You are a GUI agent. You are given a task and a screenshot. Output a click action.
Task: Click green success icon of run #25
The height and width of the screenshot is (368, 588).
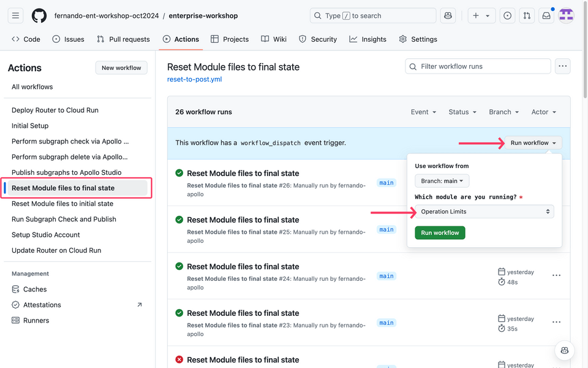pos(179,220)
